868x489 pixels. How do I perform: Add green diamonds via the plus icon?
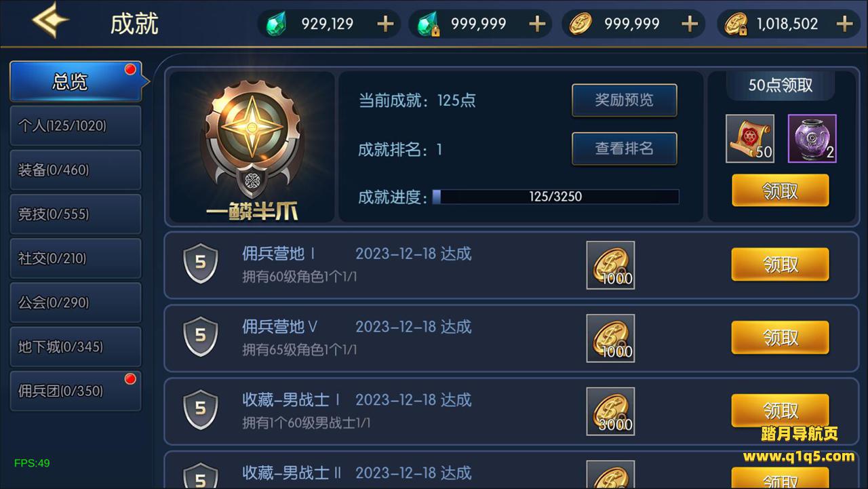point(385,24)
